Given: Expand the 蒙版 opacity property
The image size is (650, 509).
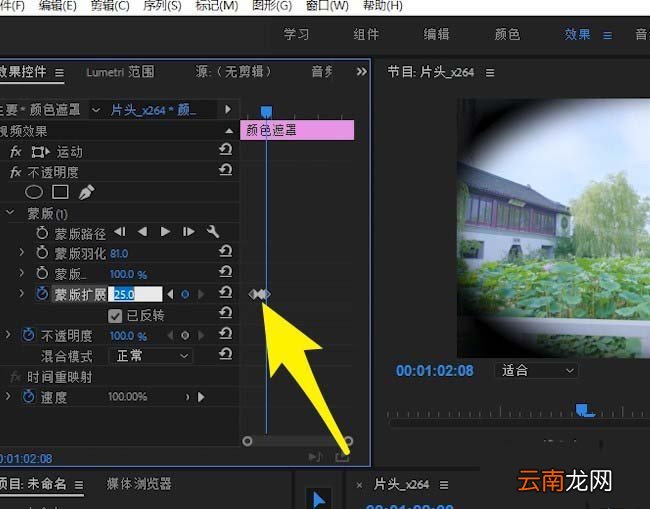Looking at the screenshot, I should click(x=22, y=273).
